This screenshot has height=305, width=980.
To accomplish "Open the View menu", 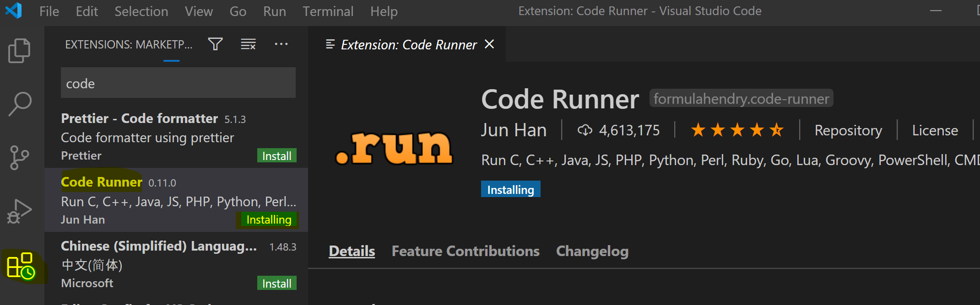I will (199, 11).
